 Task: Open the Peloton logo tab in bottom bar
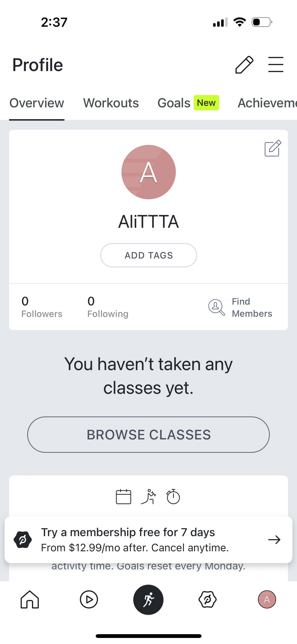pyautogui.click(x=208, y=599)
